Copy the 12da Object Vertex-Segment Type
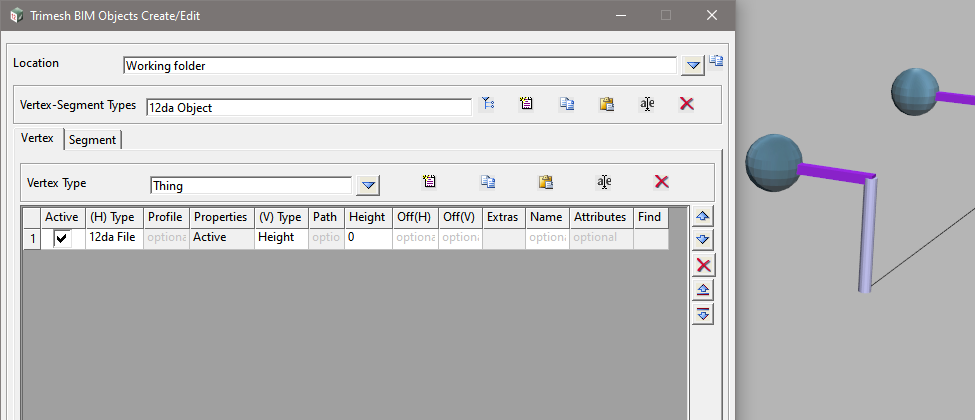 [x=567, y=103]
